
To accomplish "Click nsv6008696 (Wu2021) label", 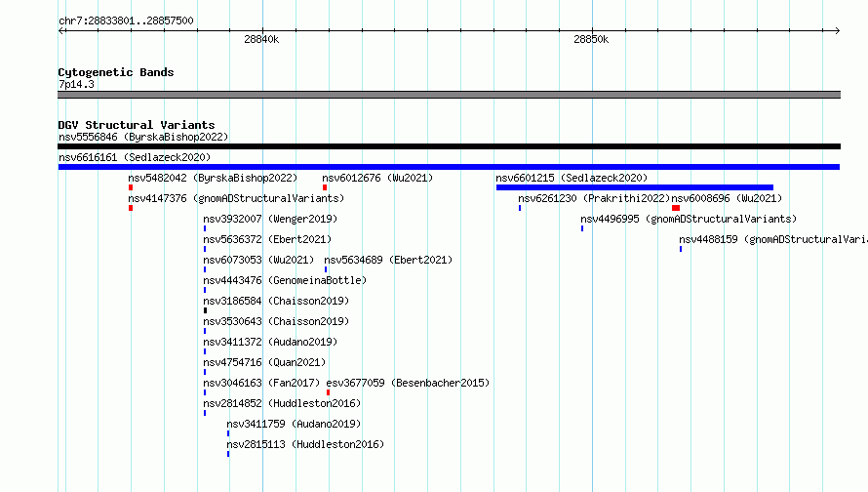I will [727, 198].
